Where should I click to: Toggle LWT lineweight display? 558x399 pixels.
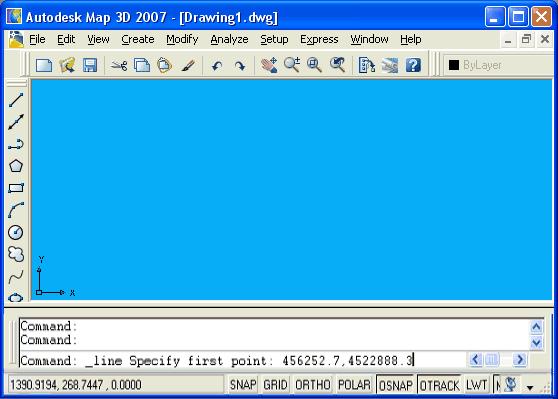476,385
